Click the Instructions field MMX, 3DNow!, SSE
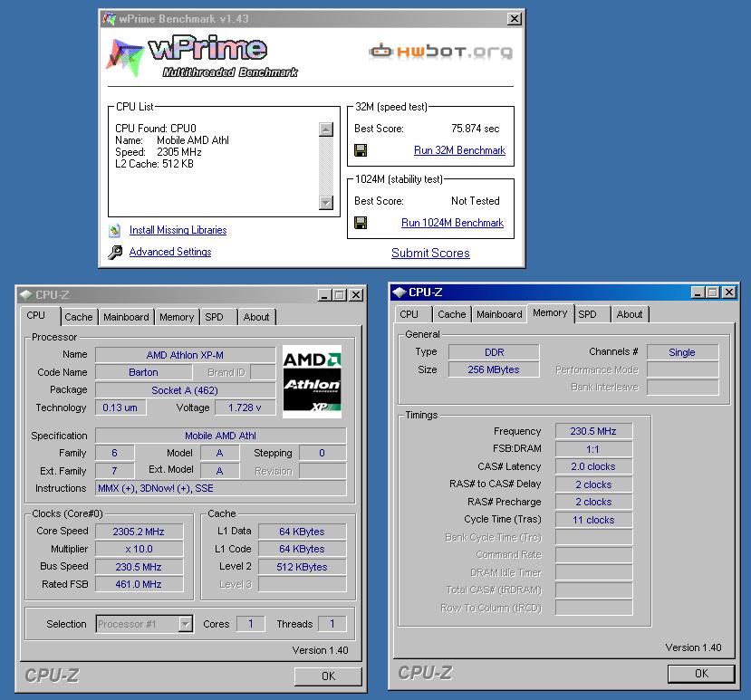Screen dimensions: 751x700 [x=220, y=488]
